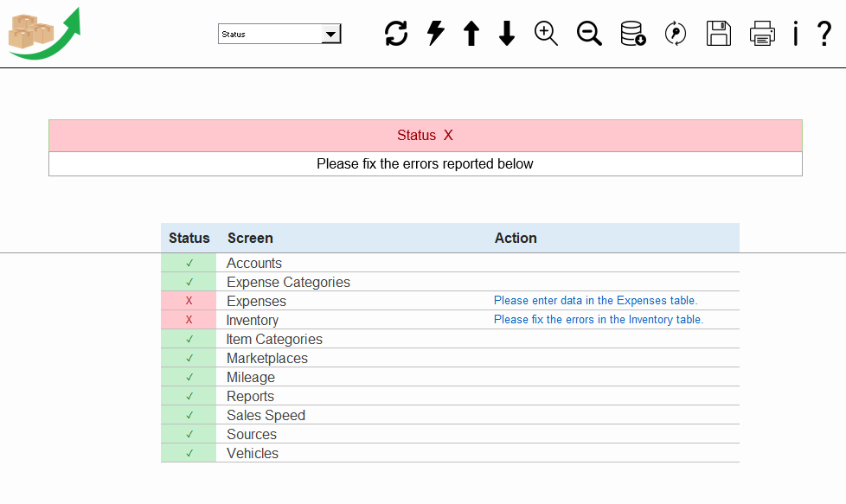Save using the floppy disk icon
This screenshot has width=846, height=504.
(719, 34)
